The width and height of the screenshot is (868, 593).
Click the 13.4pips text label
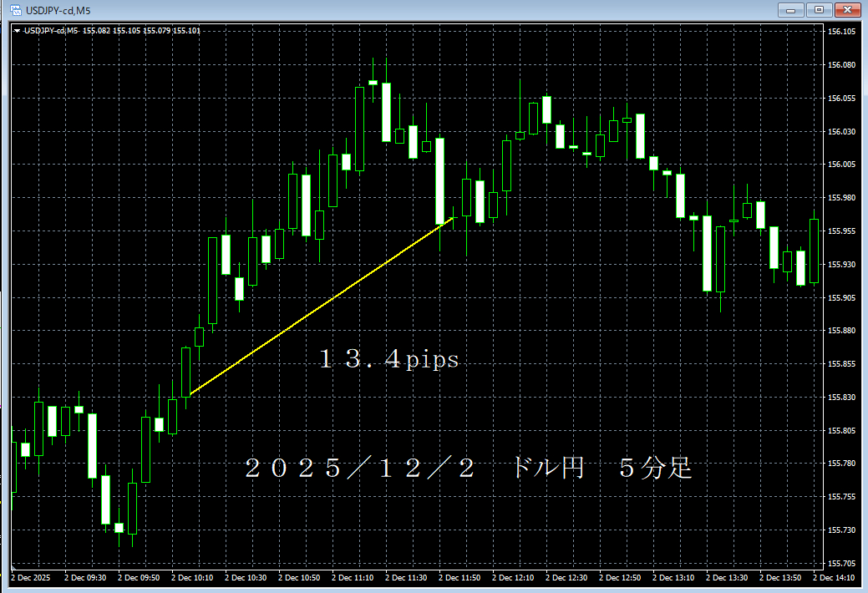tap(387, 359)
